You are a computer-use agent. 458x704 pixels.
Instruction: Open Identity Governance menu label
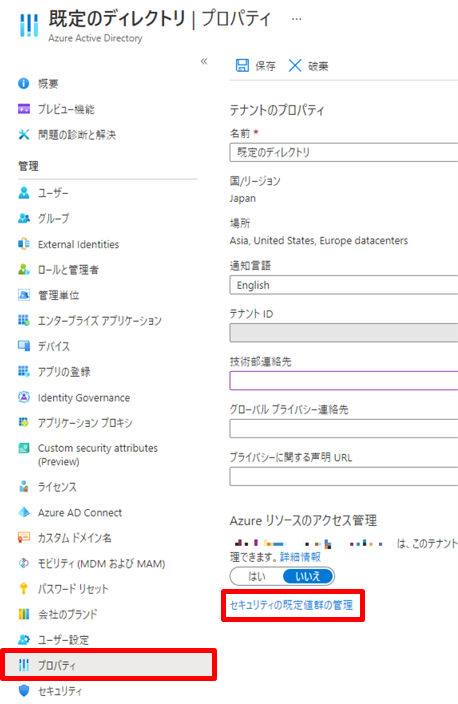point(84,398)
